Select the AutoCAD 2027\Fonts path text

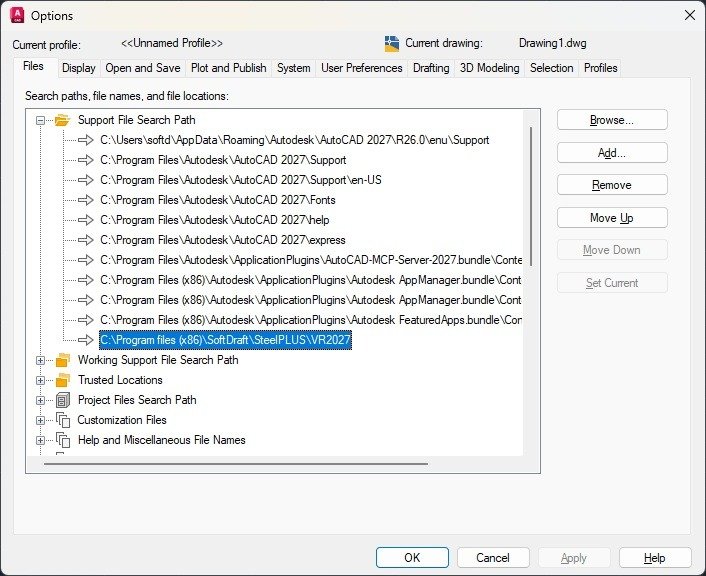pyautogui.click(x=218, y=200)
